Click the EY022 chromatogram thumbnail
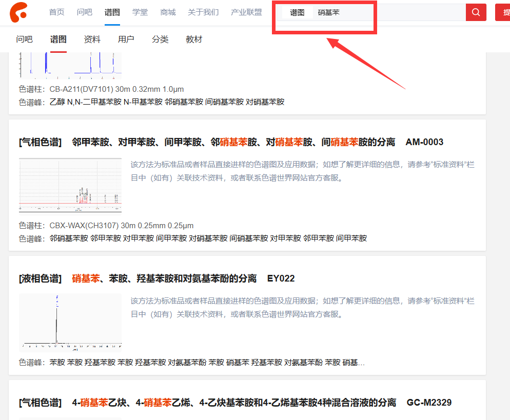This screenshot has width=510, height=420. [x=70, y=322]
